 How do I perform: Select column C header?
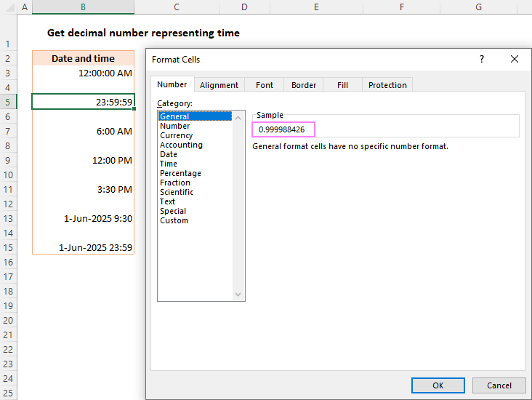coord(177,7)
